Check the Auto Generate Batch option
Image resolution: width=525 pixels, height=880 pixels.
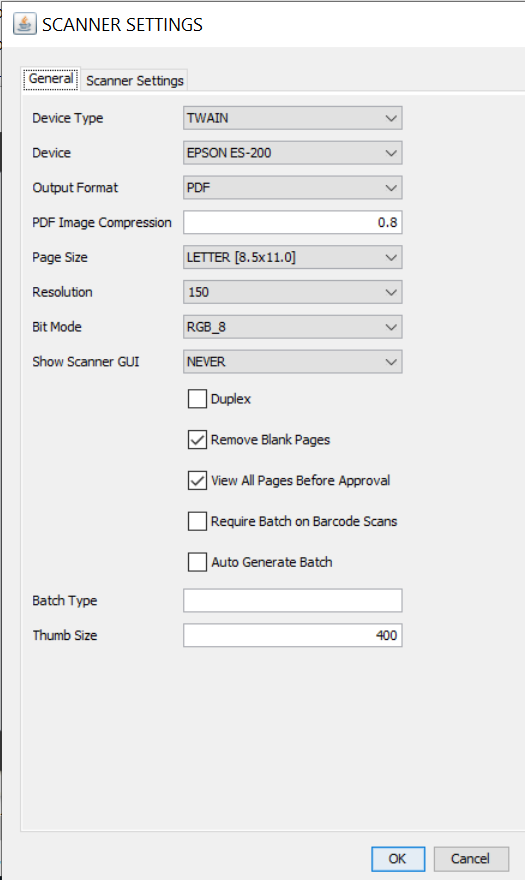(x=197, y=562)
